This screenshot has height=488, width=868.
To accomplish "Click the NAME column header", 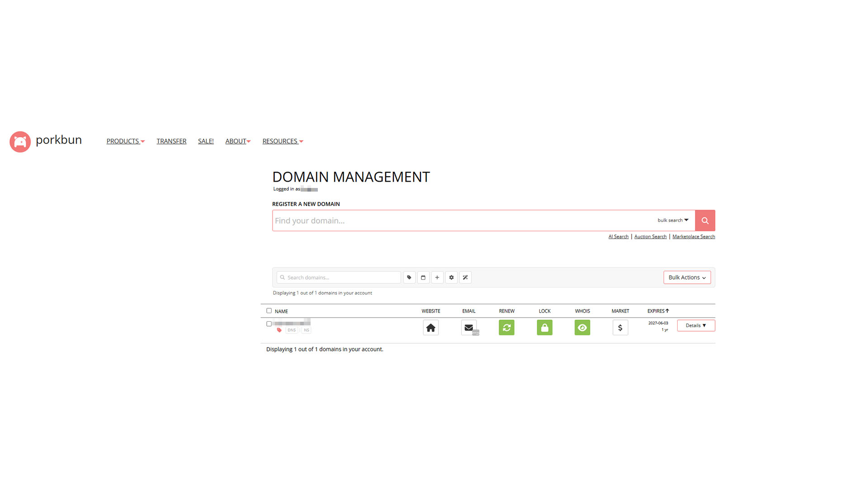I will (281, 311).
